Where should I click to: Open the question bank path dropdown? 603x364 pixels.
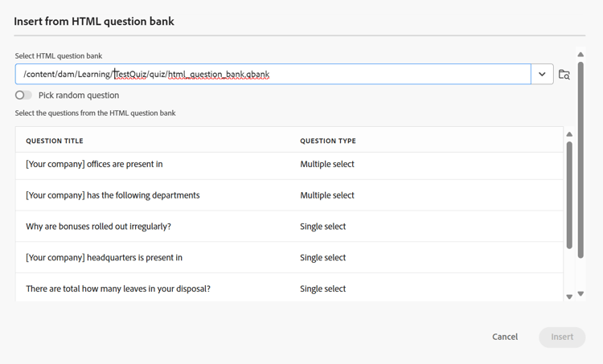(542, 75)
